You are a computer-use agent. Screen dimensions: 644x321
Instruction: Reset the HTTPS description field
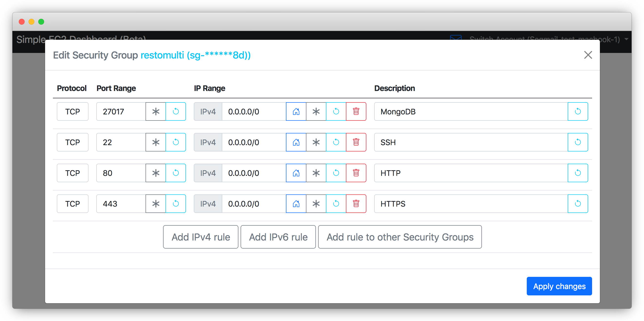pyautogui.click(x=578, y=204)
